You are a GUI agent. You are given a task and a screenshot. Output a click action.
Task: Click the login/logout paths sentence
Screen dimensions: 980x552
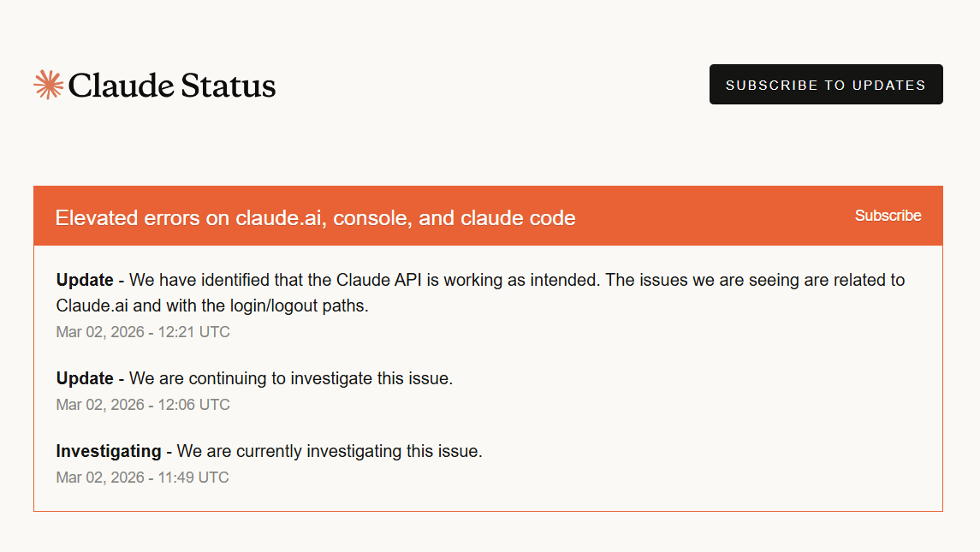pos(257,306)
